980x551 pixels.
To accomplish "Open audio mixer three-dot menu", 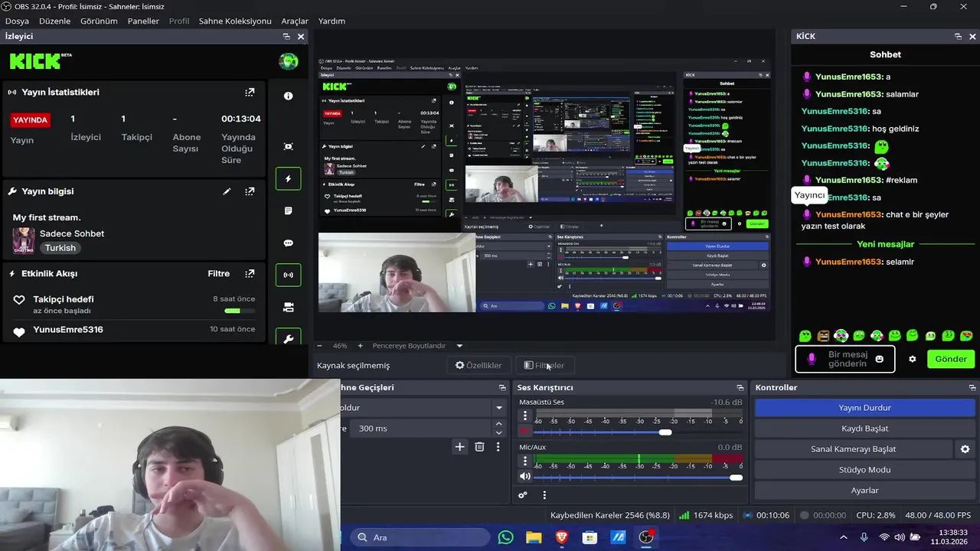I will click(544, 495).
